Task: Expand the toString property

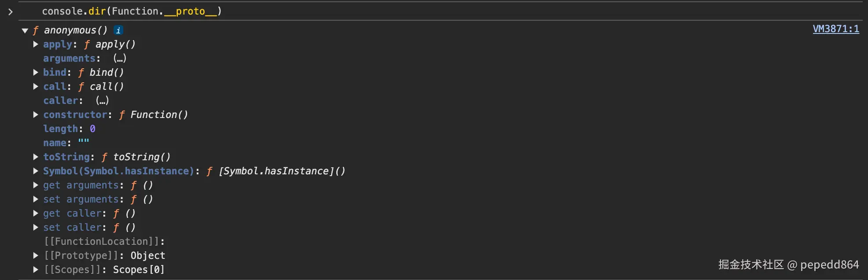Action: [x=36, y=157]
